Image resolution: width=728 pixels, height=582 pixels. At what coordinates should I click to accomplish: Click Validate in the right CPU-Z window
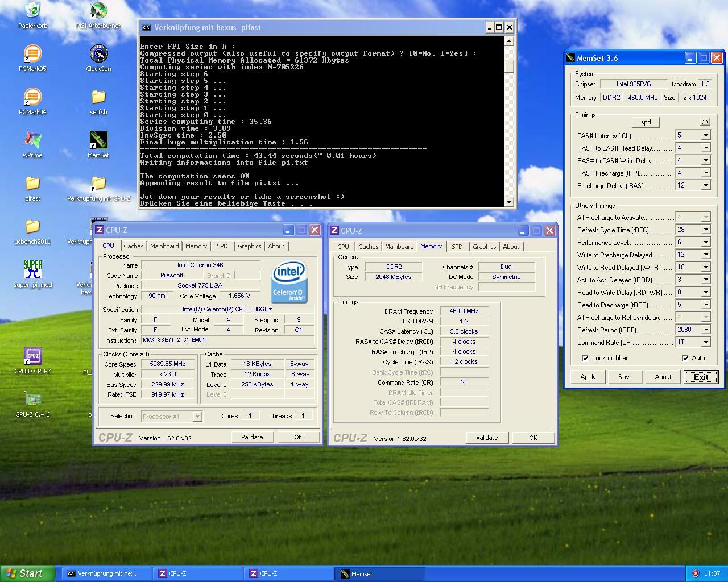(487, 438)
